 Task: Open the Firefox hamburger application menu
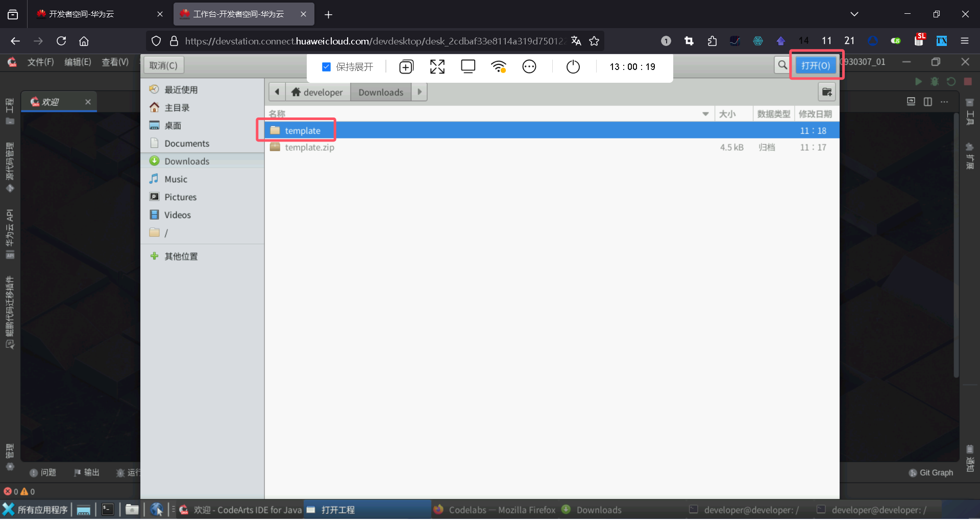[x=965, y=41]
